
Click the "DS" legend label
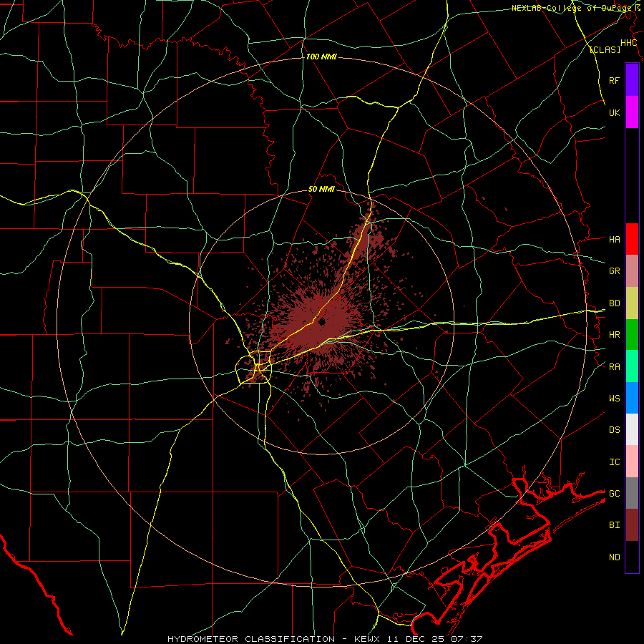614,429
